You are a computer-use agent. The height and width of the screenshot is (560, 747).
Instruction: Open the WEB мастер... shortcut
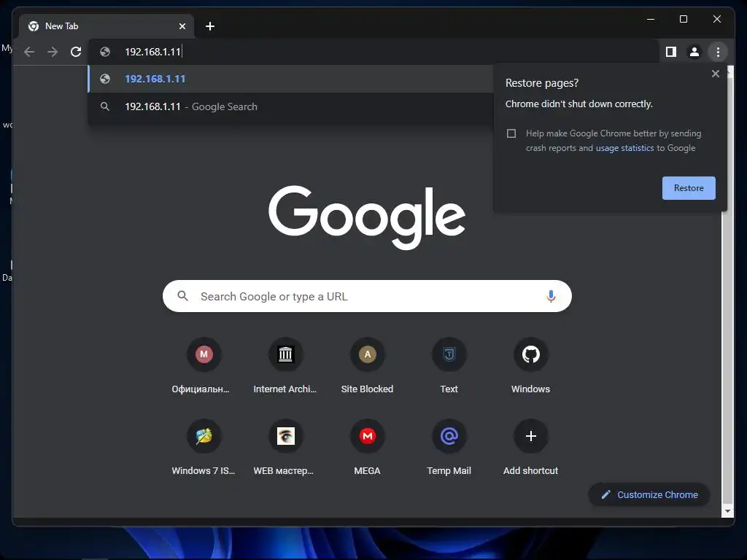pos(285,448)
